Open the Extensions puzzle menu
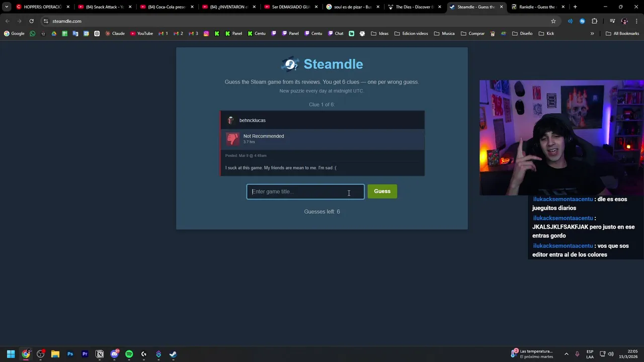Screen dimensions: 644x362 click(x=595, y=21)
